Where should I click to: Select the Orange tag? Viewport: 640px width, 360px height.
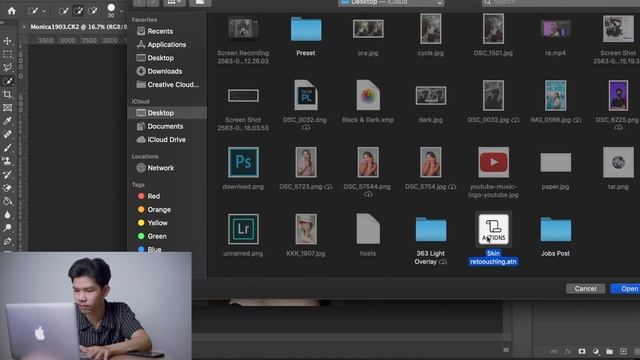[x=158, y=210]
